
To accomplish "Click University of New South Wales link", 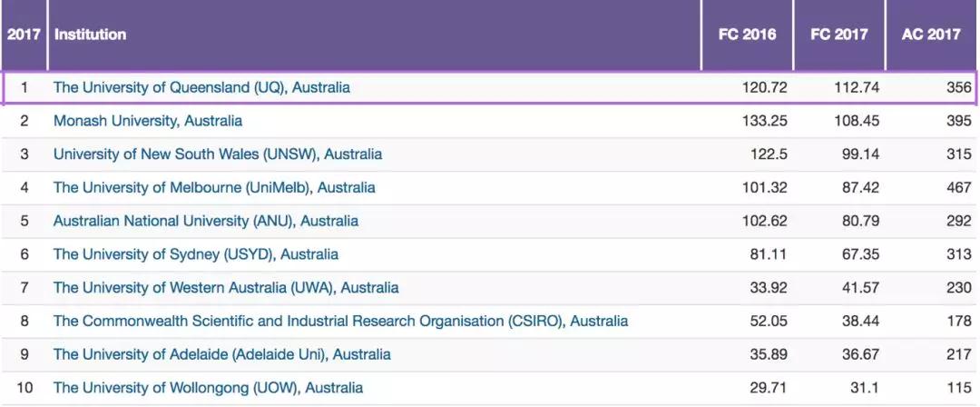I will pyautogui.click(x=218, y=154).
